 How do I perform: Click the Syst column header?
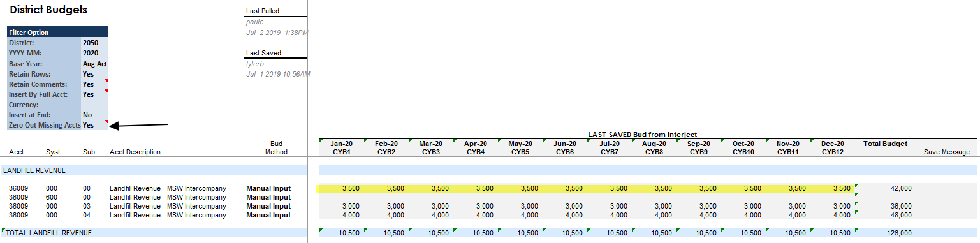click(x=53, y=152)
